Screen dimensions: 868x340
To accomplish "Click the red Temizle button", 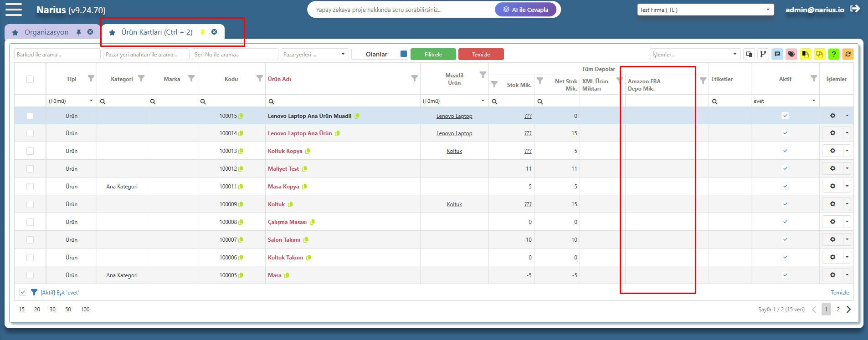I will point(481,54).
